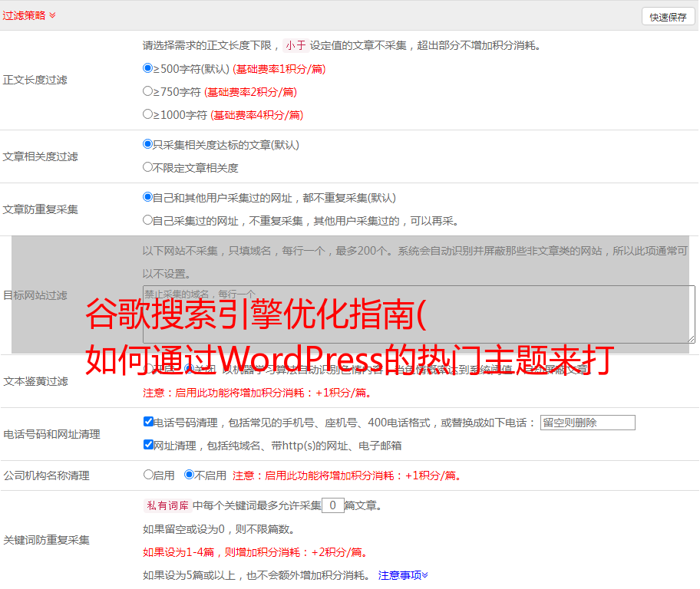Click the red 注意 note beside 不启用

point(347,475)
